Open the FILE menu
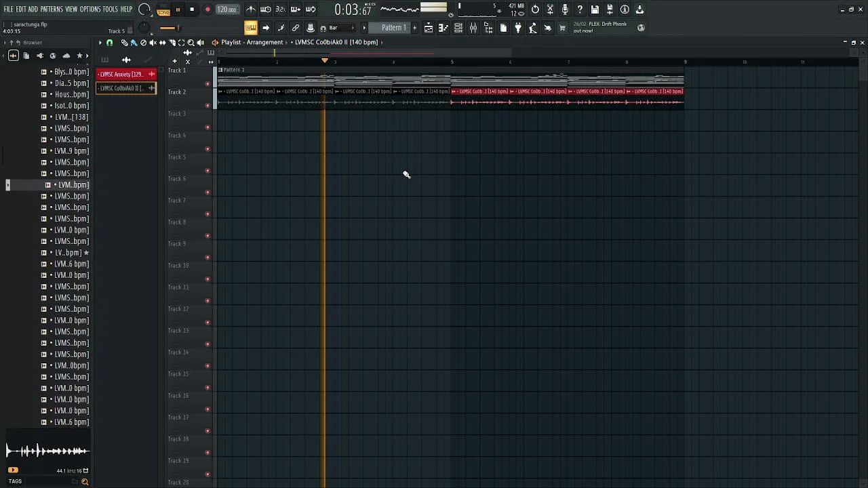 click(9, 9)
